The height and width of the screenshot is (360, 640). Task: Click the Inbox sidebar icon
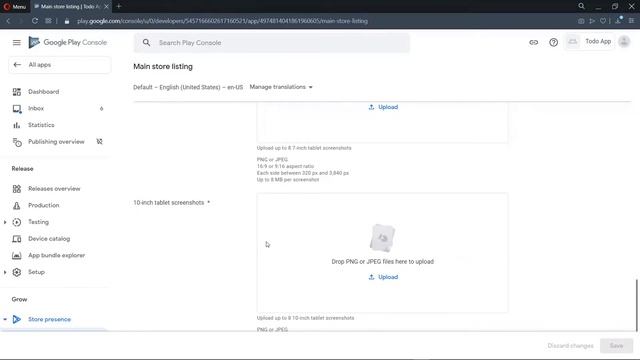point(17,109)
